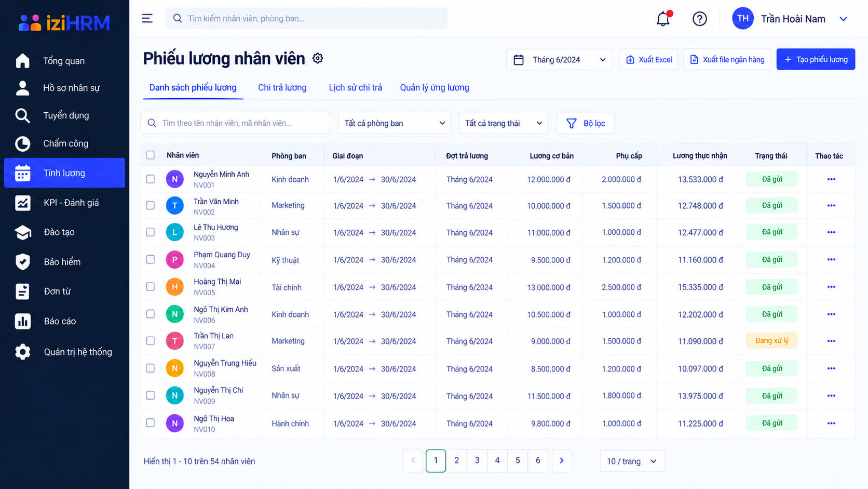Open the Tháng 6/2024 month dropdown
Screen dimensions: 868x489
click(x=559, y=60)
